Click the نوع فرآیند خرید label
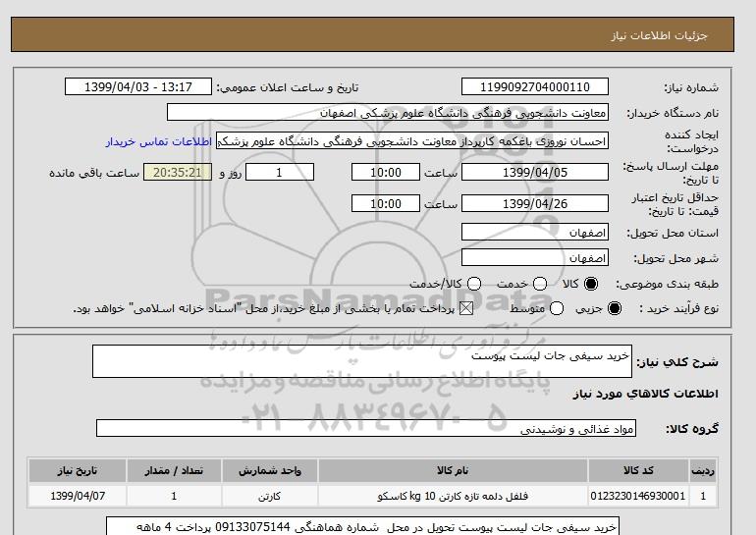Screen dimensions: 756x535 click(x=678, y=308)
